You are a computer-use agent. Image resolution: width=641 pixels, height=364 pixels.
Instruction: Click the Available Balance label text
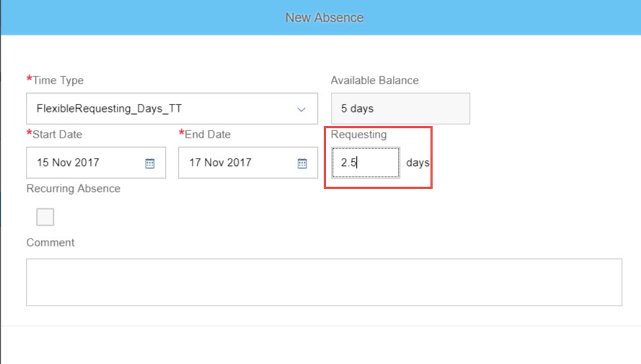pyautogui.click(x=374, y=81)
